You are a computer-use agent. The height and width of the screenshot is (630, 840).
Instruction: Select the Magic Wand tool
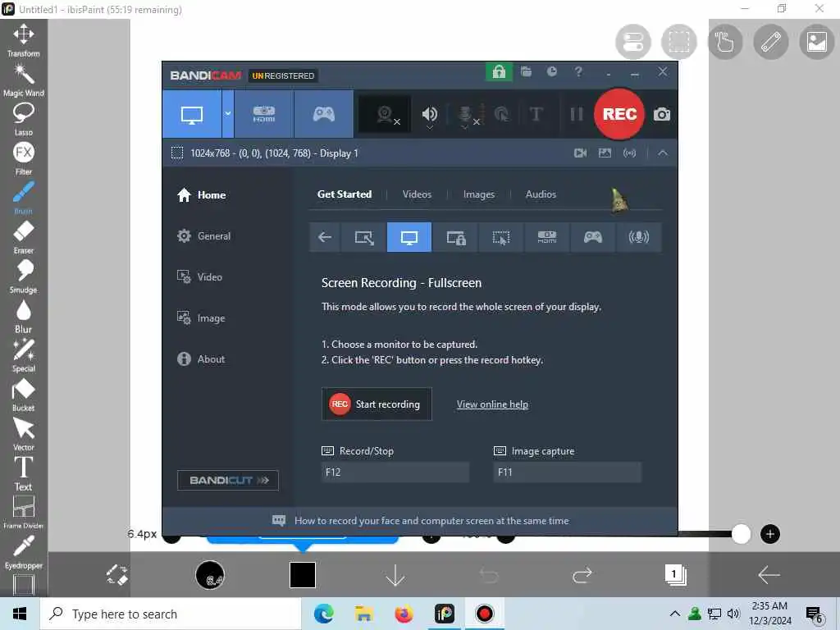(x=24, y=80)
